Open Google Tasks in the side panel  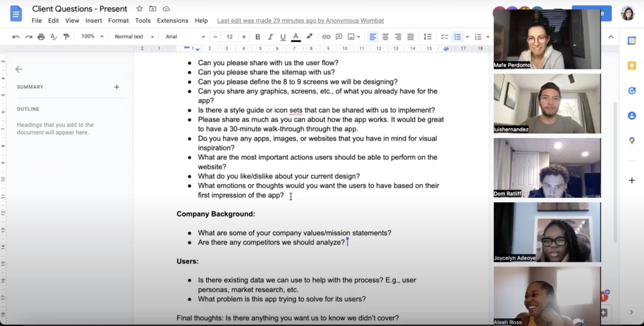[x=632, y=90]
